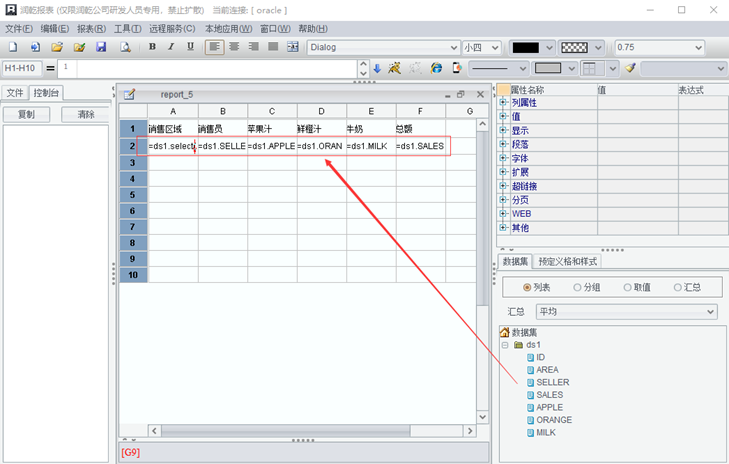Image resolution: width=729 pixels, height=464 pixels.
Task: Click the 清除 button
Action: point(86,114)
